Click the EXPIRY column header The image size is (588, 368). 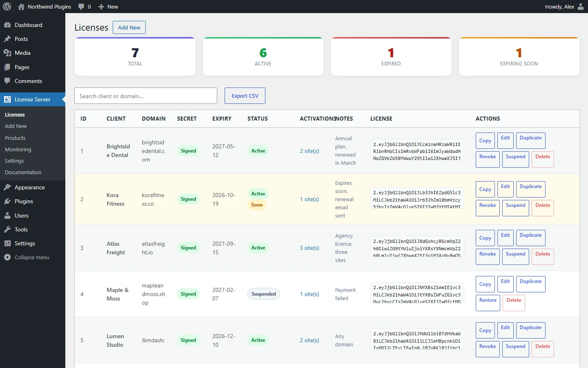[222, 119]
